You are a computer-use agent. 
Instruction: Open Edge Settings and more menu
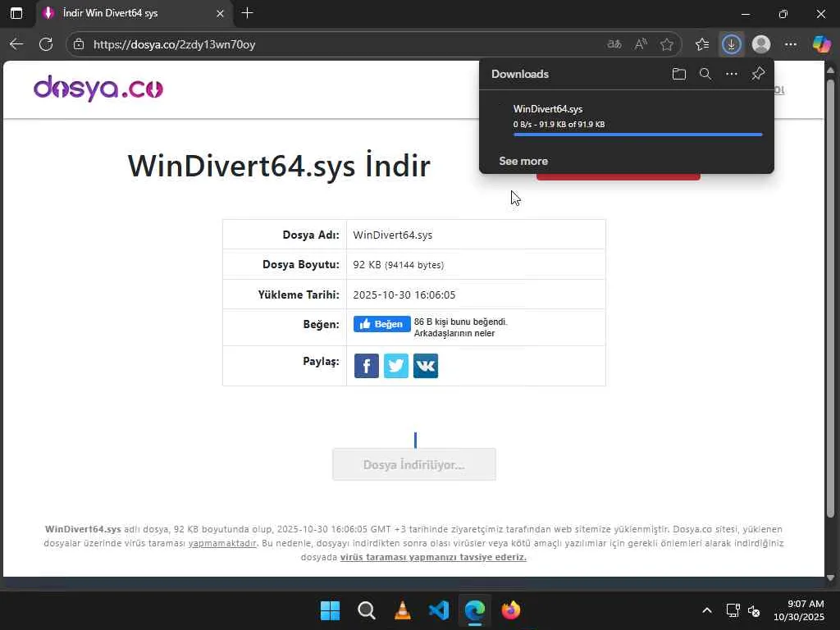point(791,44)
